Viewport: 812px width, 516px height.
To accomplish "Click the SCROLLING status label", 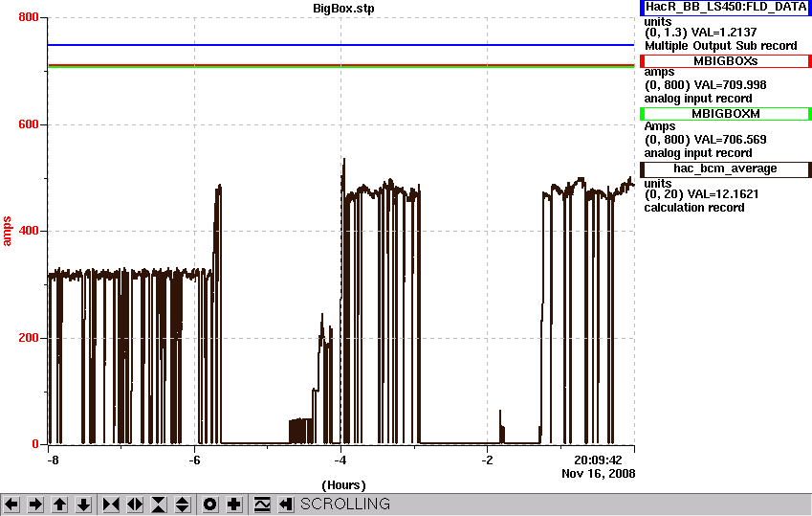I will tap(345, 505).
